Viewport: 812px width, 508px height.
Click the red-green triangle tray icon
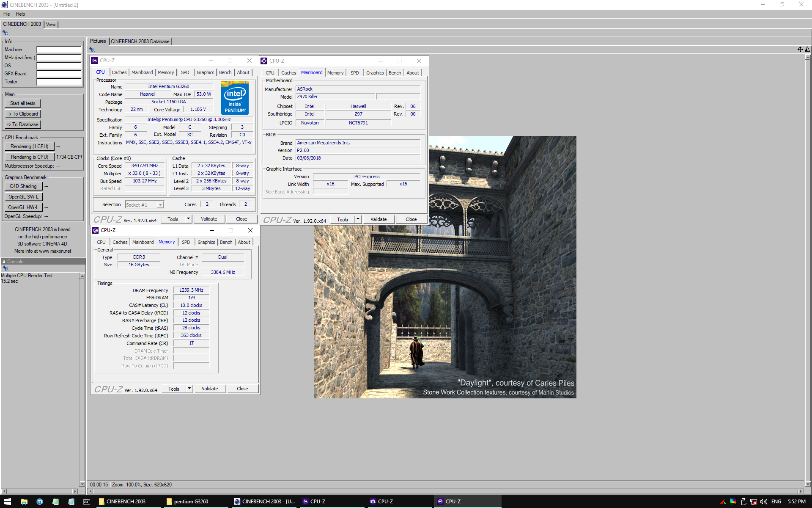[723, 502]
